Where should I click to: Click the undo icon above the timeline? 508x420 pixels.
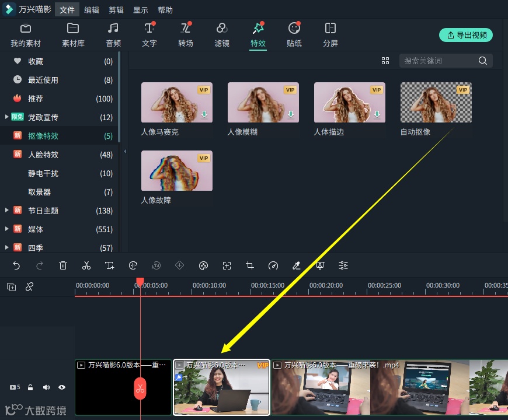(16, 265)
